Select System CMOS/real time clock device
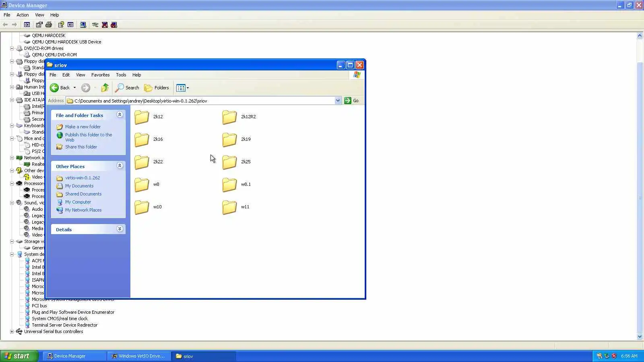644x362 pixels. tap(60, 319)
